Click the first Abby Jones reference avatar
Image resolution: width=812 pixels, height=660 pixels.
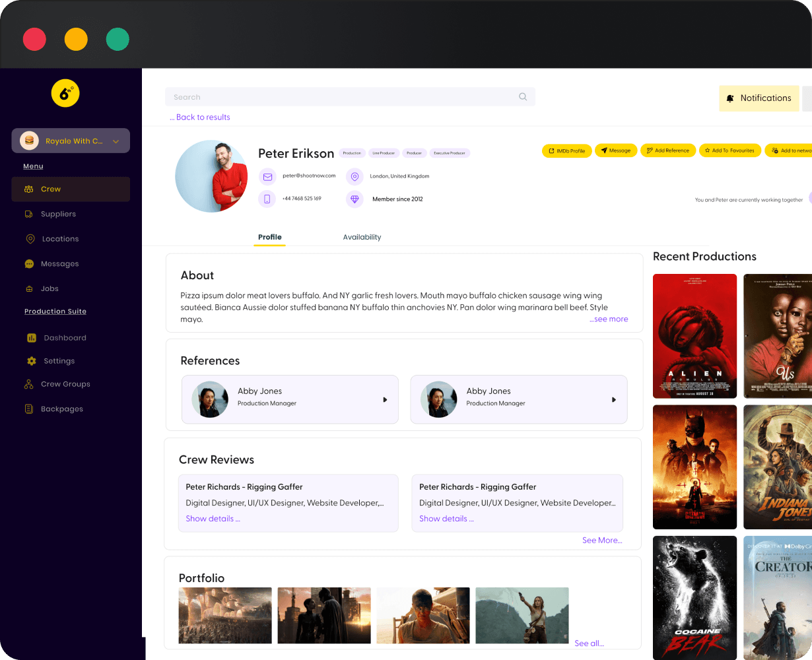[210, 399]
